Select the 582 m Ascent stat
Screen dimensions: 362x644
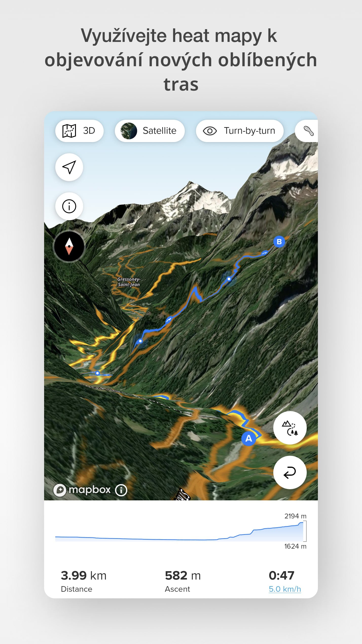pos(183,581)
